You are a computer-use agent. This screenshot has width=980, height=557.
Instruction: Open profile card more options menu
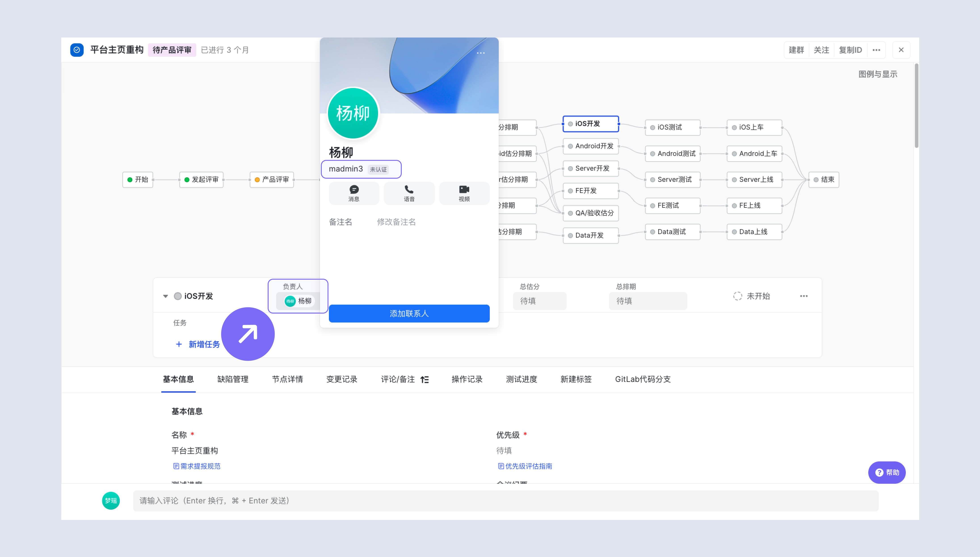click(x=481, y=53)
